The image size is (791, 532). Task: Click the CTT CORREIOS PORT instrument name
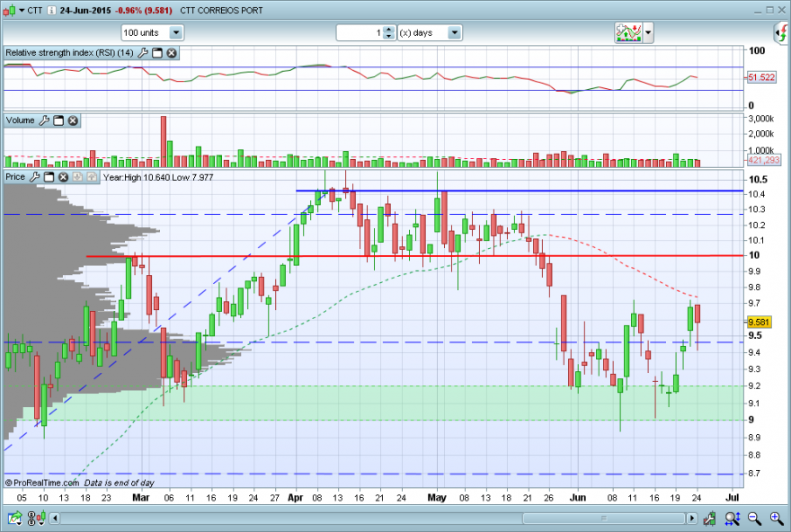[x=221, y=11]
